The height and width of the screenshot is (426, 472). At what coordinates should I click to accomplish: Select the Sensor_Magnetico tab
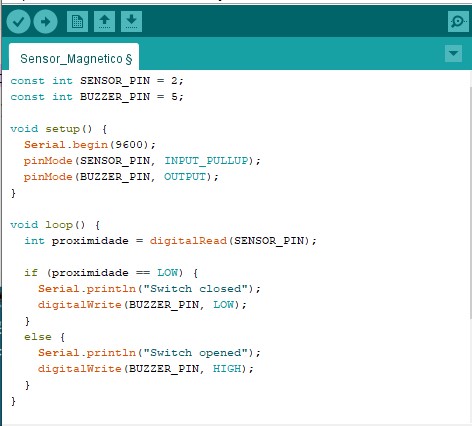(x=74, y=57)
